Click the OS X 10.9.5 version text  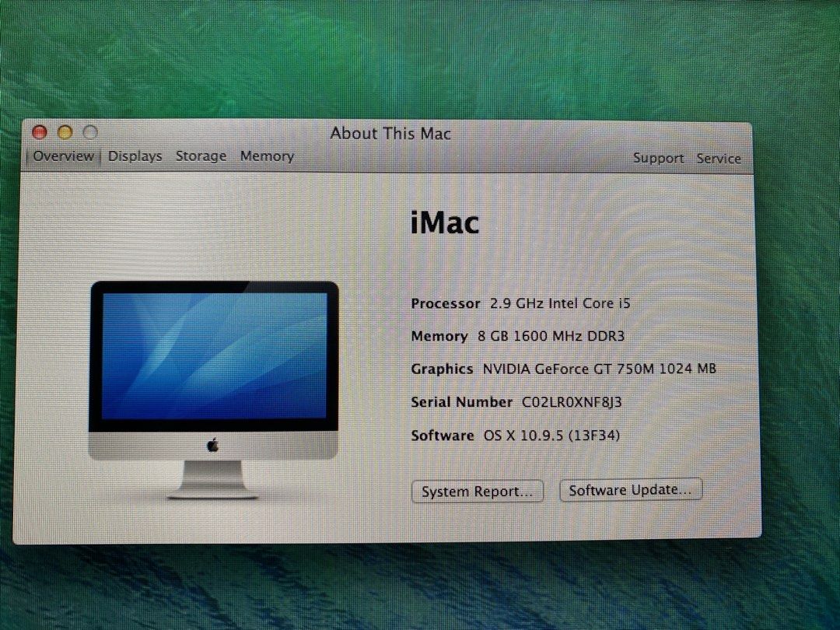pyautogui.click(x=550, y=436)
